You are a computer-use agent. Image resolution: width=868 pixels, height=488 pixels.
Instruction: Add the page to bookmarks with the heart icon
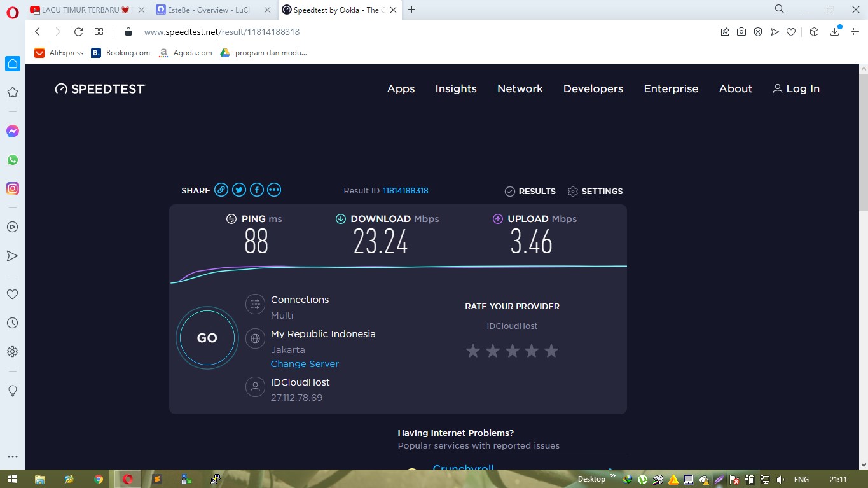click(x=791, y=32)
